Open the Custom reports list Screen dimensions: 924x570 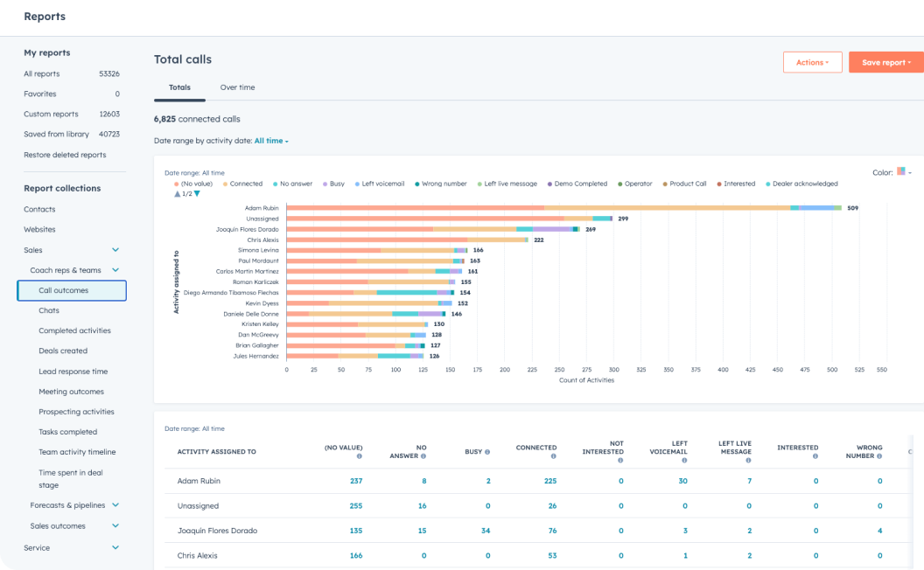pyautogui.click(x=51, y=114)
